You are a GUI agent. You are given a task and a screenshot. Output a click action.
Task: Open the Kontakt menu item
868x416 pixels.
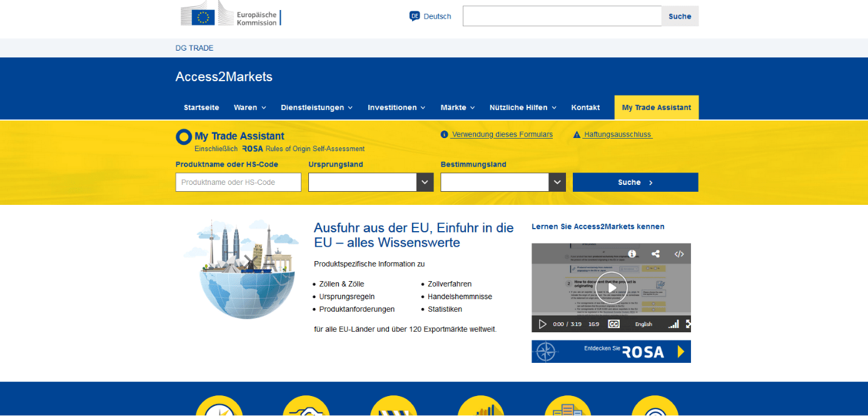click(585, 107)
